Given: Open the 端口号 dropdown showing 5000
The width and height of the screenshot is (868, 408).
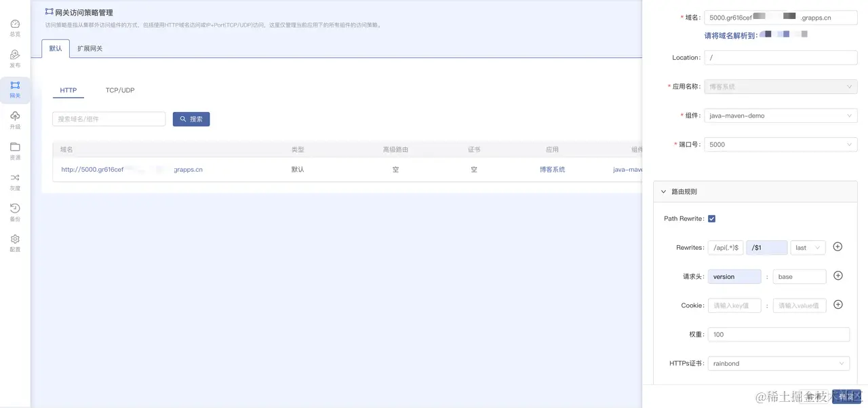Looking at the screenshot, I should (781, 144).
